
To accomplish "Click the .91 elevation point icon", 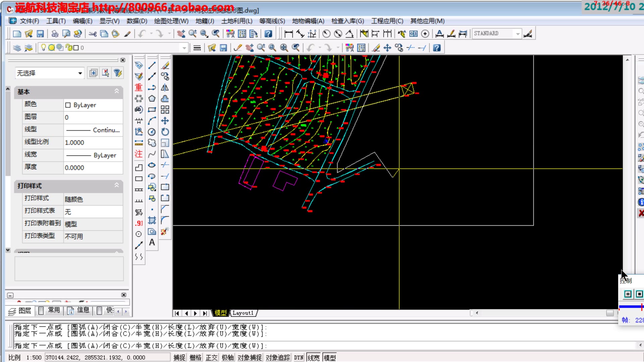I will 139,223.
